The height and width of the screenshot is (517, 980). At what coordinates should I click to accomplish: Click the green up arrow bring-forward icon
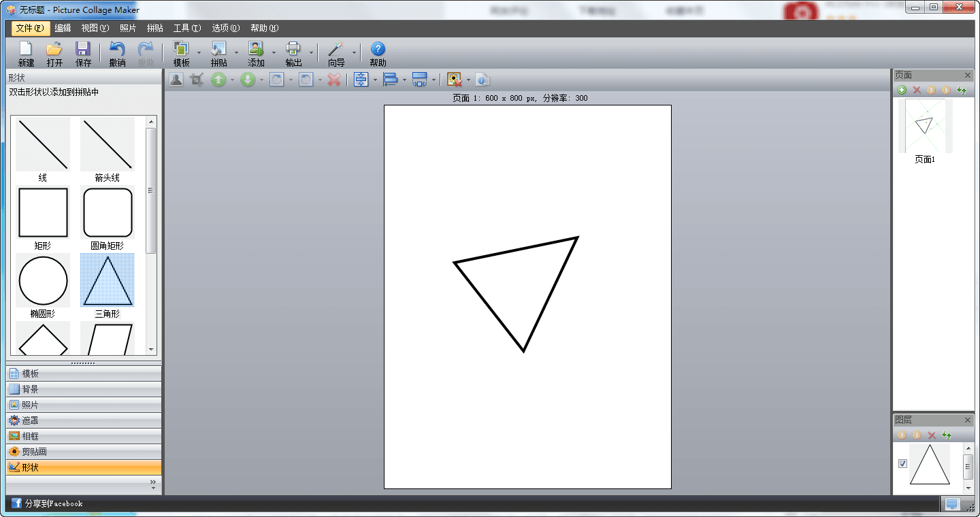tap(218, 80)
